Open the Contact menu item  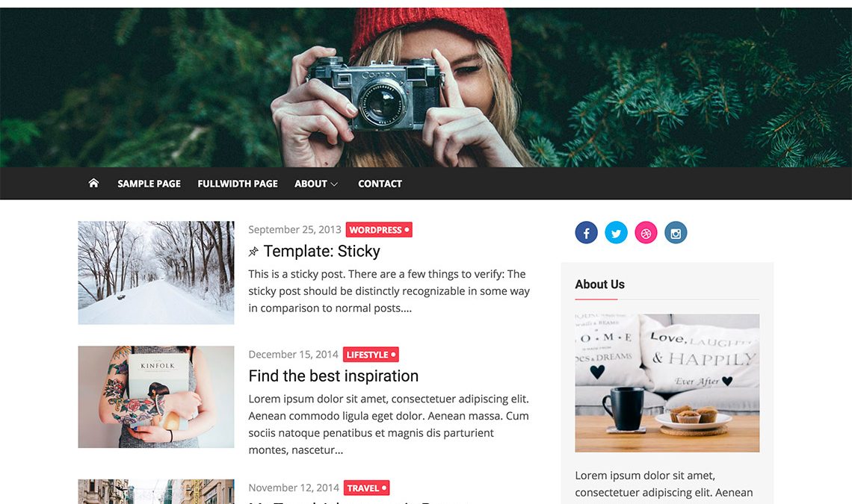(380, 184)
